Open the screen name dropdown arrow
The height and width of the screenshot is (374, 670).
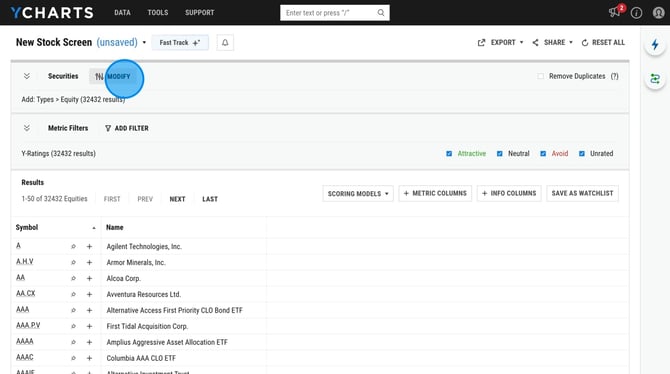144,42
